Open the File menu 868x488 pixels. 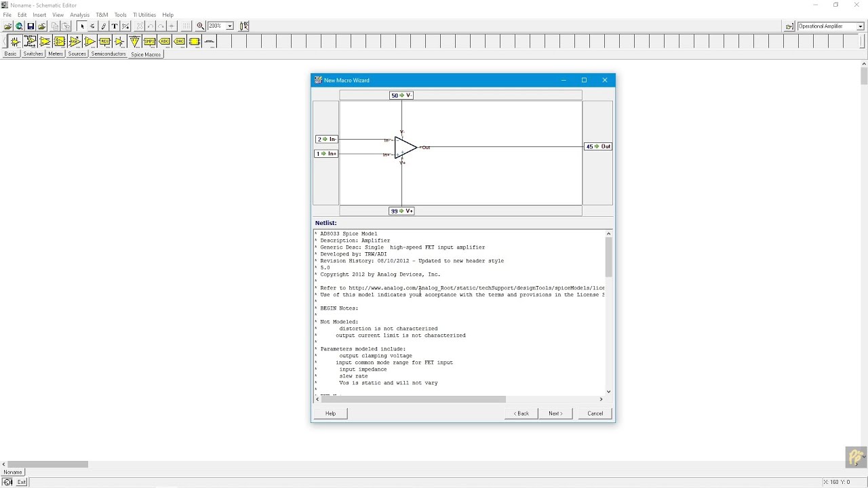(x=7, y=14)
